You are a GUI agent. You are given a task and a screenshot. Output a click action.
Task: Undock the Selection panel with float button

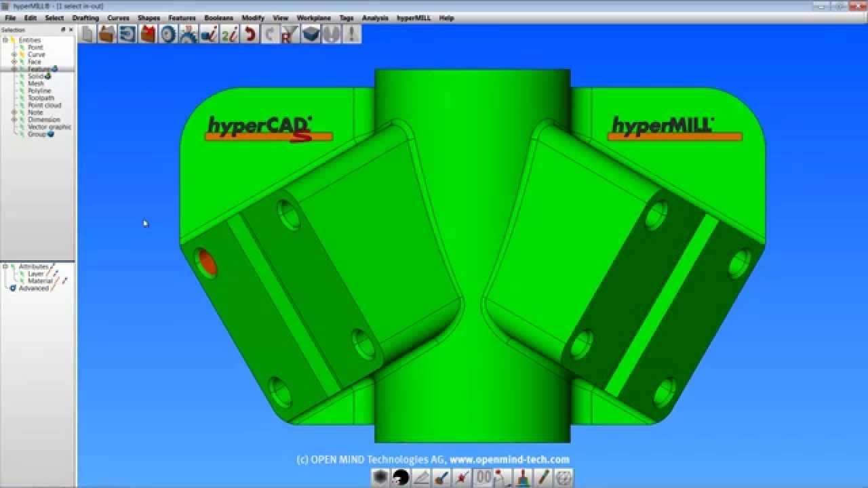(x=63, y=30)
